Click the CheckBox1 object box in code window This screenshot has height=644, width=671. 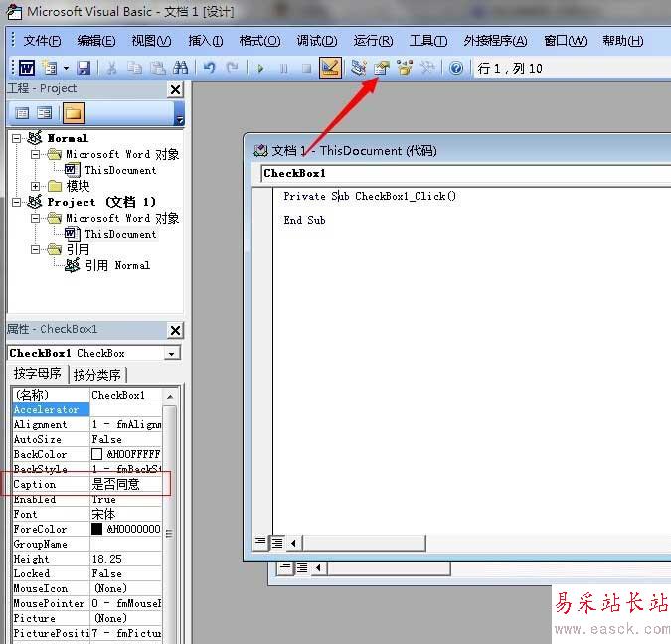click(x=465, y=173)
